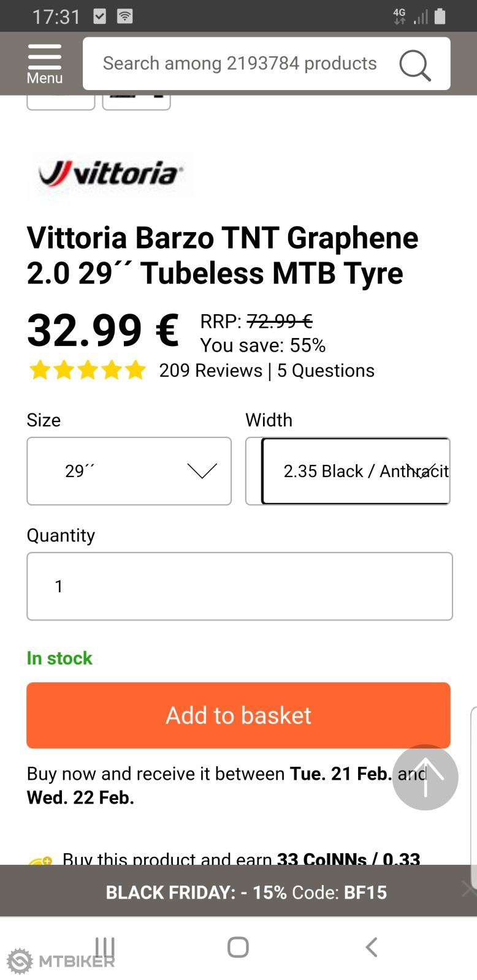Open the hamburger Menu icon
477x980 pixels.
coord(44,64)
